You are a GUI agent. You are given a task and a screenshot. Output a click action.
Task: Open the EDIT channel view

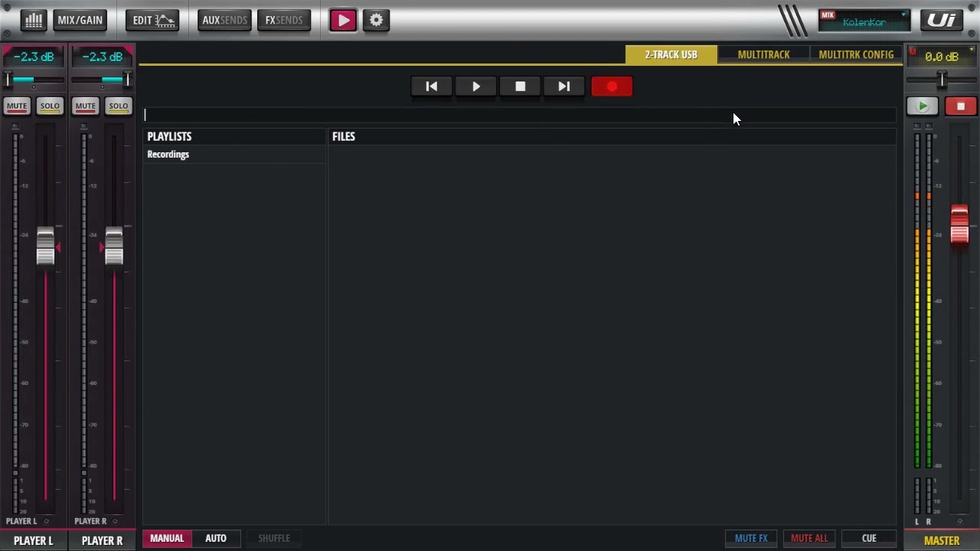coord(152,20)
